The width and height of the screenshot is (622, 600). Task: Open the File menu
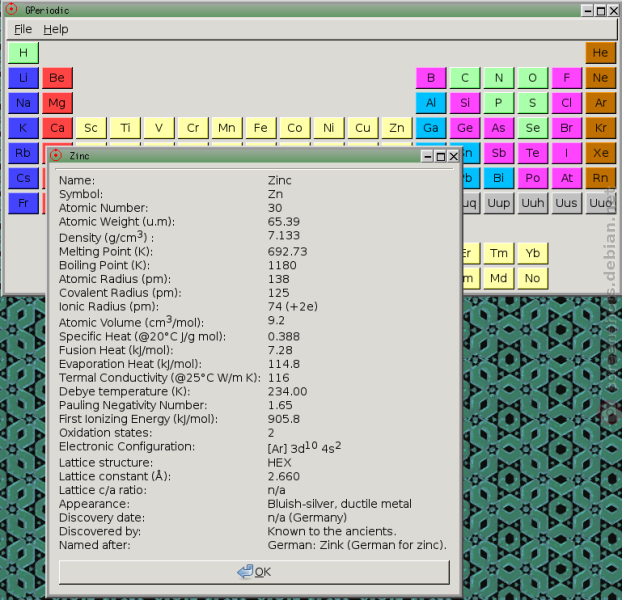(x=23, y=29)
